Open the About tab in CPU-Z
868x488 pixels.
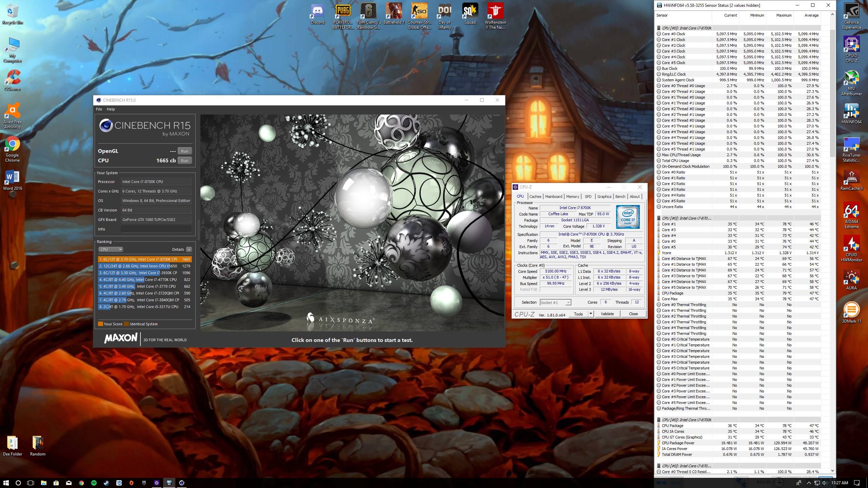pos(635,197)
